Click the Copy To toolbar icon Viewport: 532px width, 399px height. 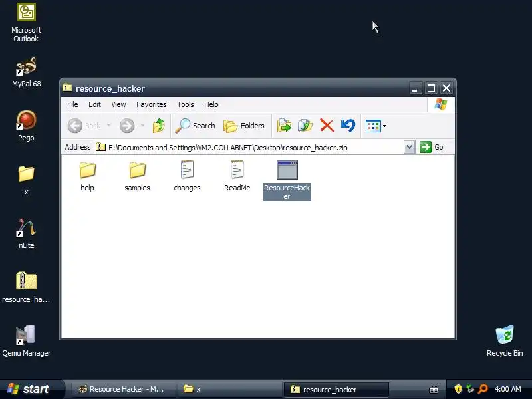[305, 126]
